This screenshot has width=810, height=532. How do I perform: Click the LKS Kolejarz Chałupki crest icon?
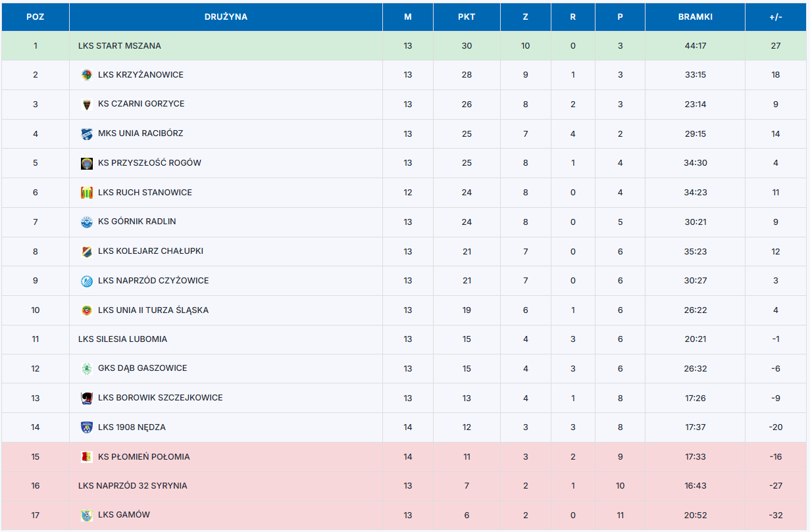coord(86,251)
